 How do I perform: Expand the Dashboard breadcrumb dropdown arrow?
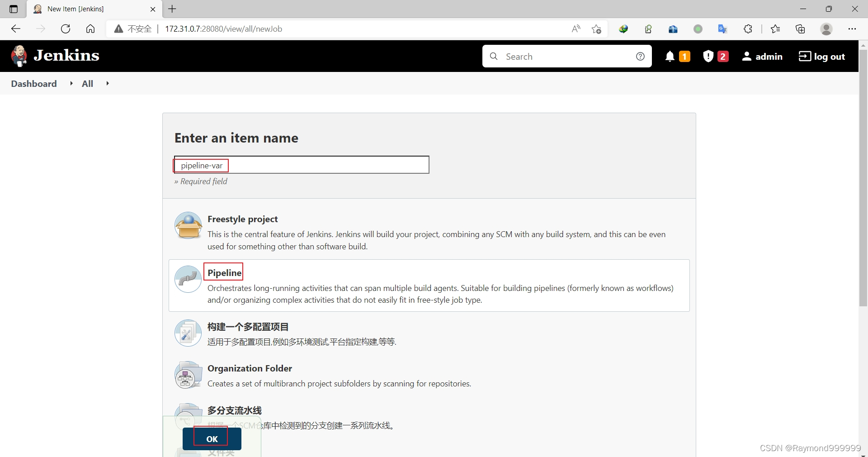click(x=71, y=83)
